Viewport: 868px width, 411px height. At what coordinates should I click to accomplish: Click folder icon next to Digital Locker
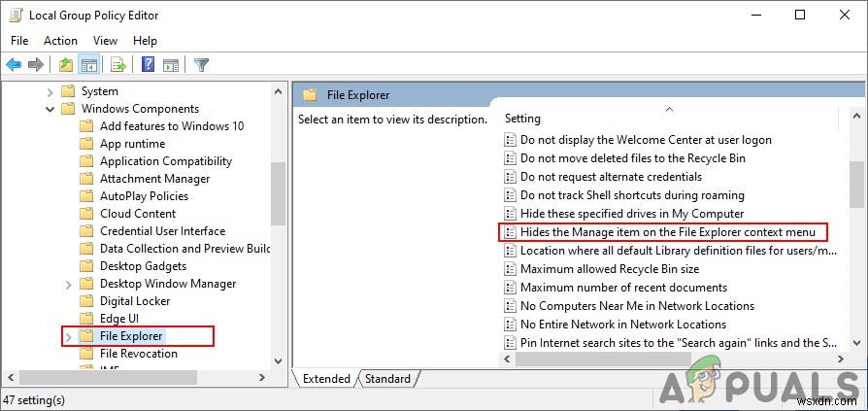point(85,301)
